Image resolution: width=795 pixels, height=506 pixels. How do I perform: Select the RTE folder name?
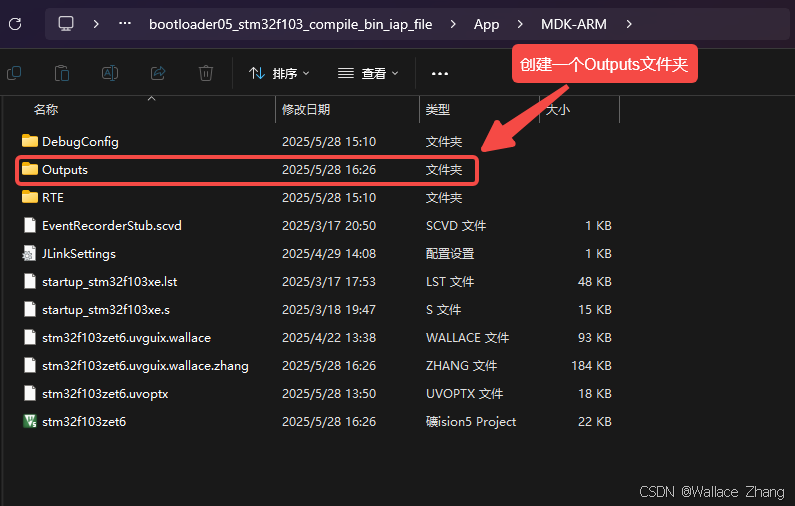tap(53, 197)
